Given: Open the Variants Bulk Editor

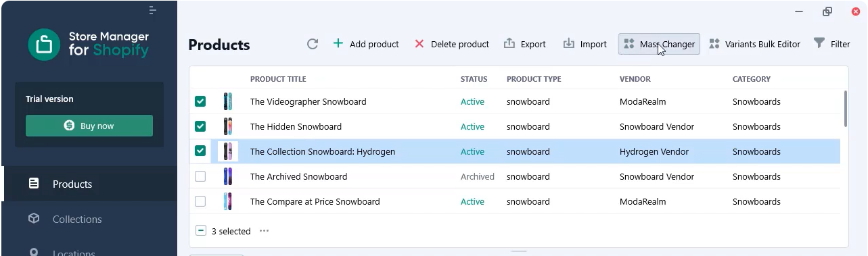Looking at the screenshot, I should [x=754, y=44].
